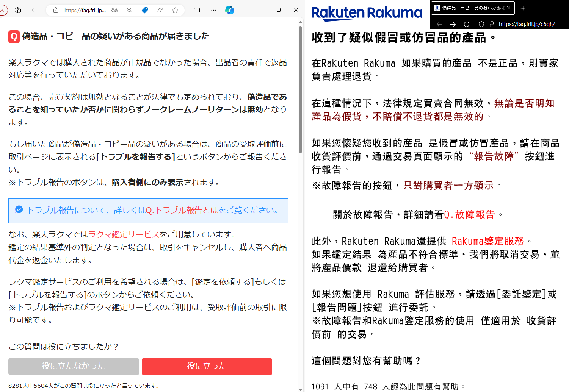Click the red quoted text 報告故障
Screen dimensions: 569x392
click(x=494, y=156)
